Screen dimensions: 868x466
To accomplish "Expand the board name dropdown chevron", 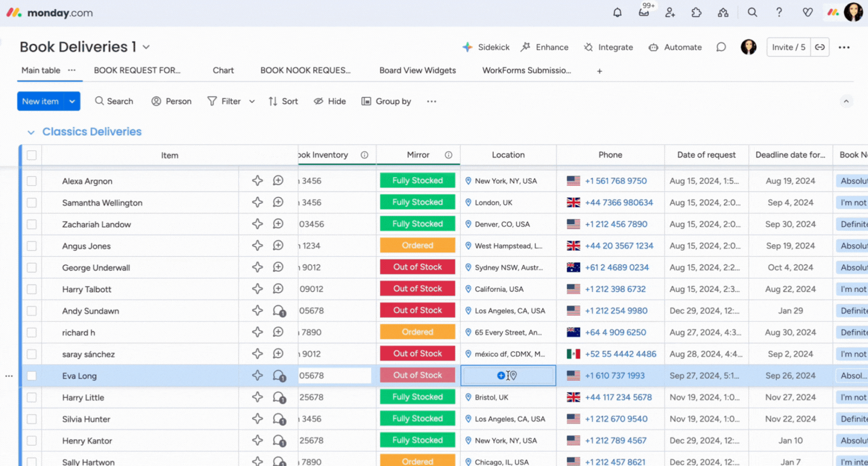I will [146, 47].
